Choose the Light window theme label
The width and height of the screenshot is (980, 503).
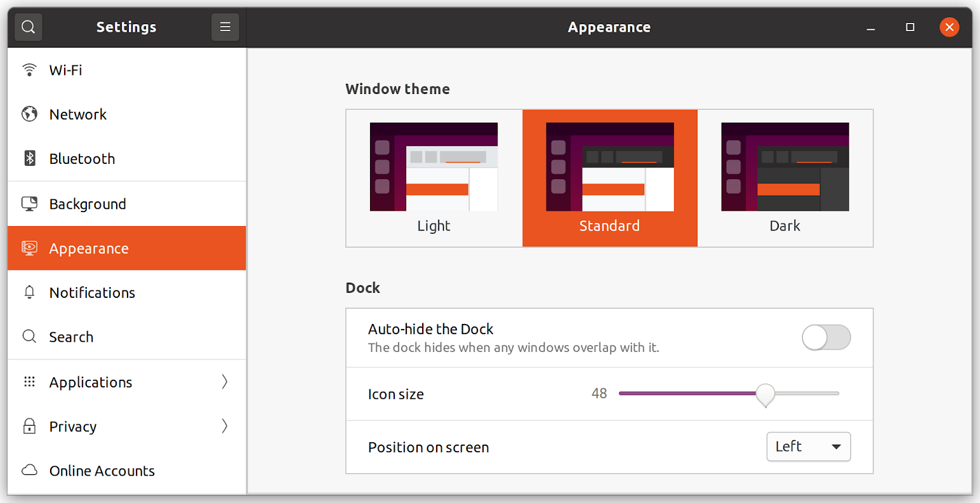click(x=434, y=226)
